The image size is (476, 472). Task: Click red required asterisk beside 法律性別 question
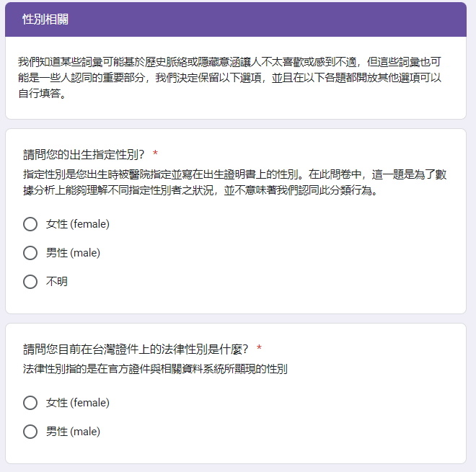pyautogui.click(x=259, y=347)
